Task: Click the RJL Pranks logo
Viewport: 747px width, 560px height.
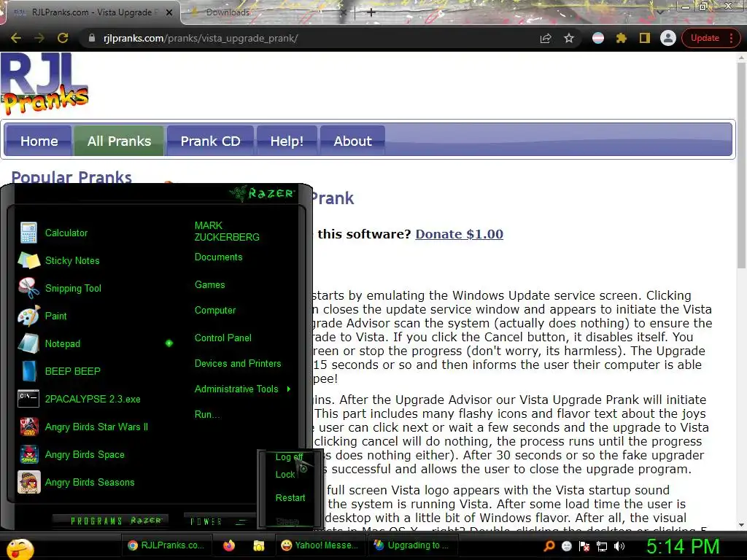Action: (44, 83)
